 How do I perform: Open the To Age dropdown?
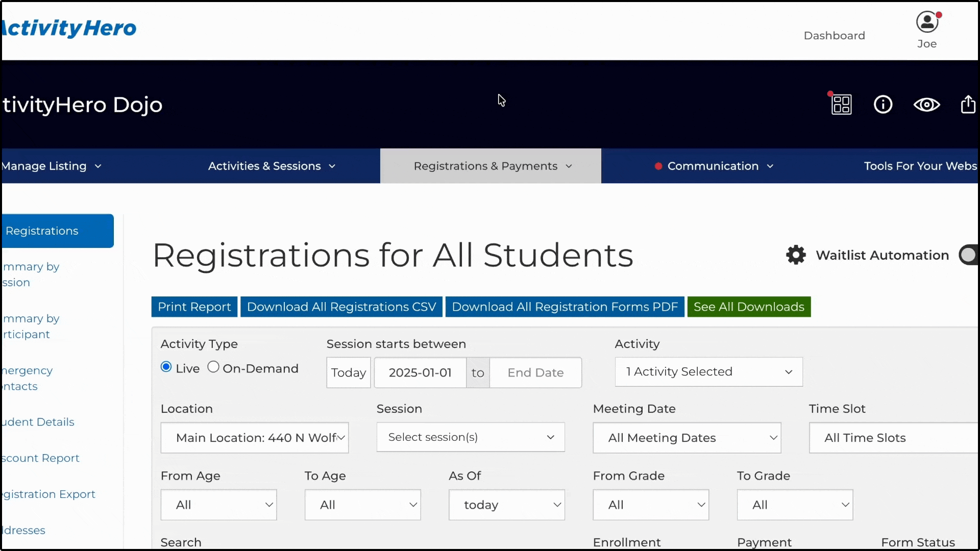pos(362,505)
